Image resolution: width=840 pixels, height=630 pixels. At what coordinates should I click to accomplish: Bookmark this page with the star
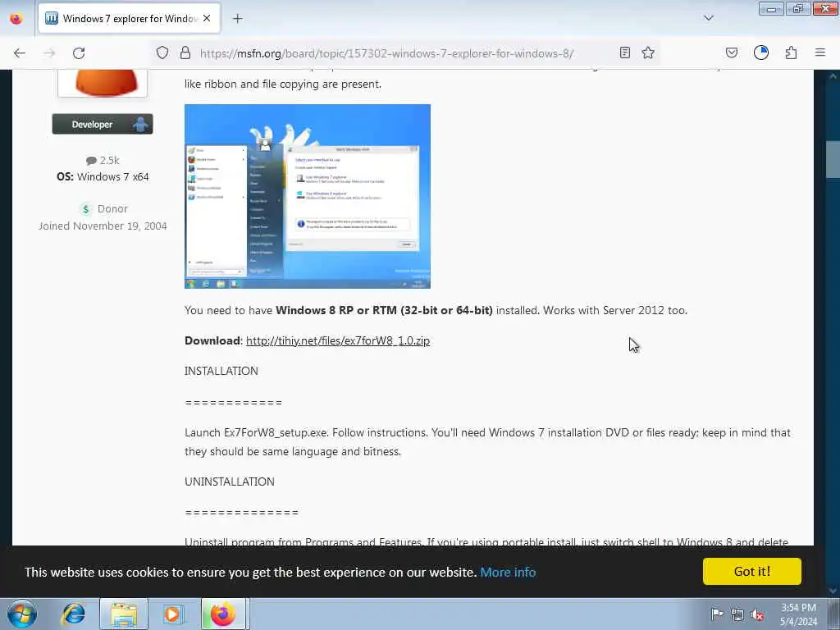[648, 53]
